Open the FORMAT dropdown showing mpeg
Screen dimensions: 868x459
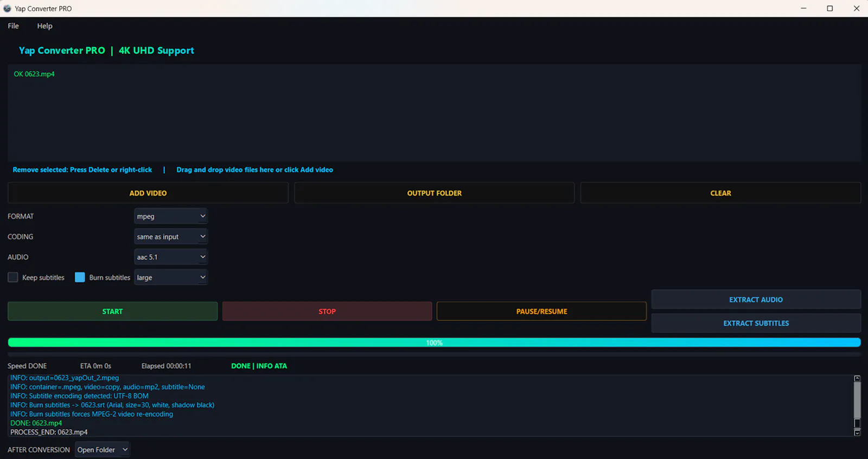click(171, 216)
